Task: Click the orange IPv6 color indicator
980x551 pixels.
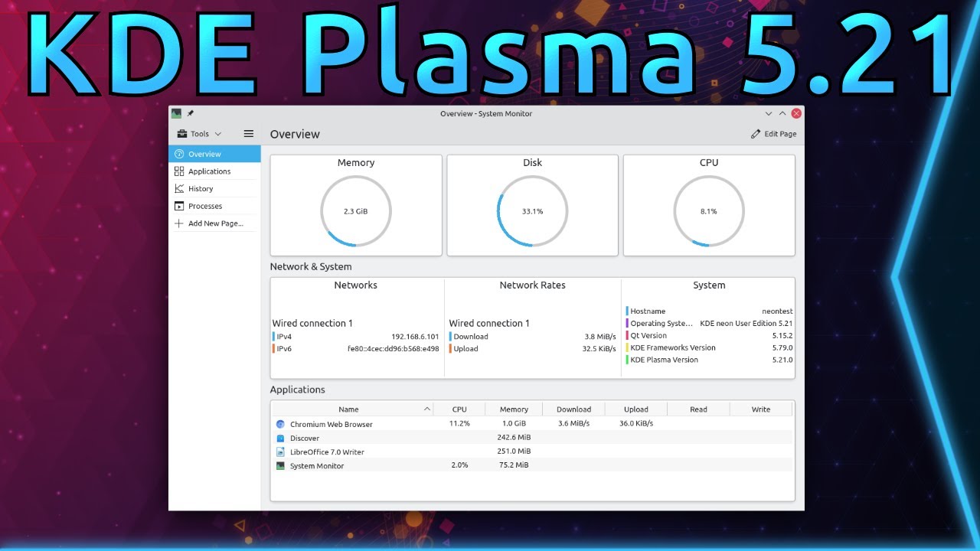Action: (x=273, y=349)
